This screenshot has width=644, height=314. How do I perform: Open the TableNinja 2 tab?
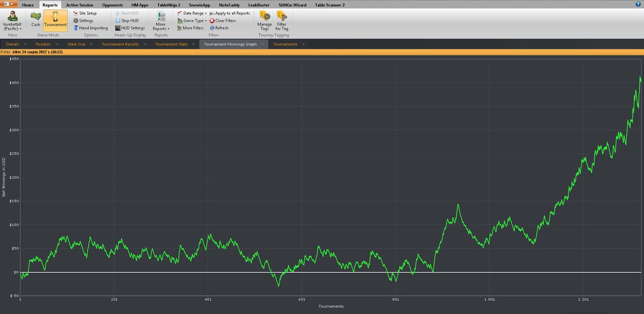click(x=169, y=5)
